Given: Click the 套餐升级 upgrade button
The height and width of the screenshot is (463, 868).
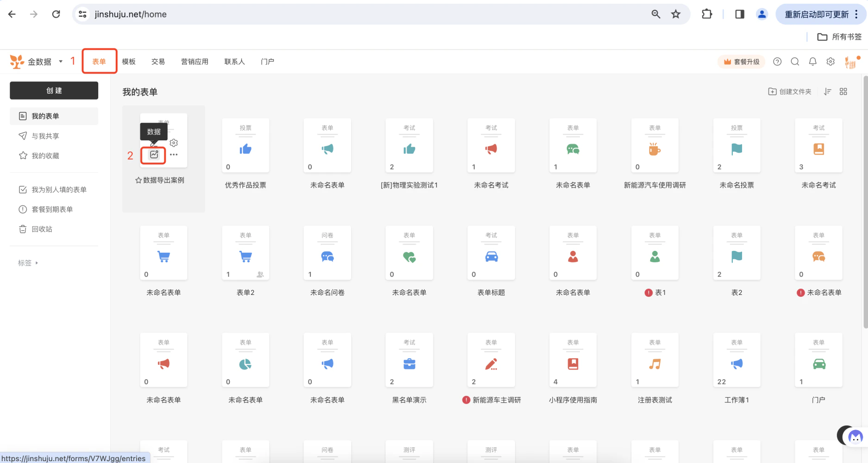Looking at the screenshot, I should coord(742,62).
